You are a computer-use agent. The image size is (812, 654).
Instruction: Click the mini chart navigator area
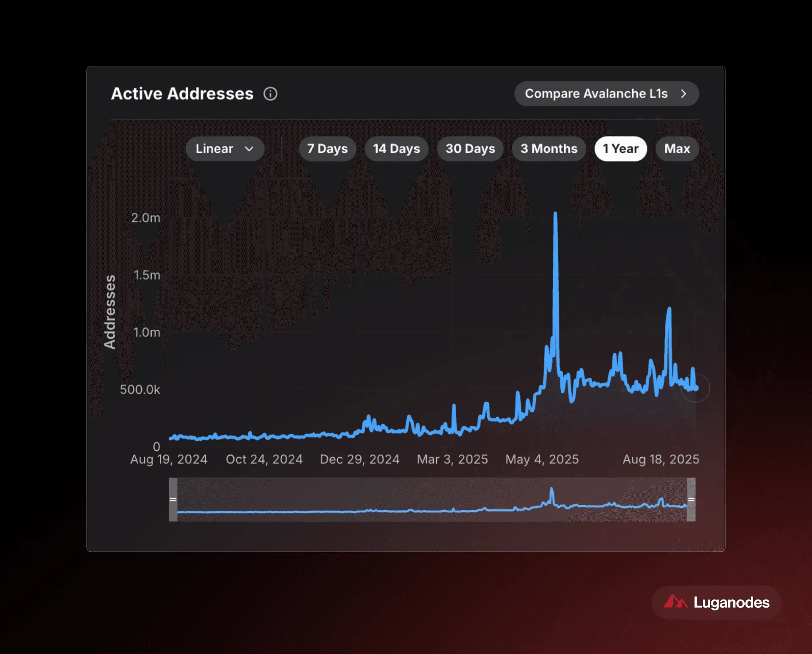coord(432,499)
